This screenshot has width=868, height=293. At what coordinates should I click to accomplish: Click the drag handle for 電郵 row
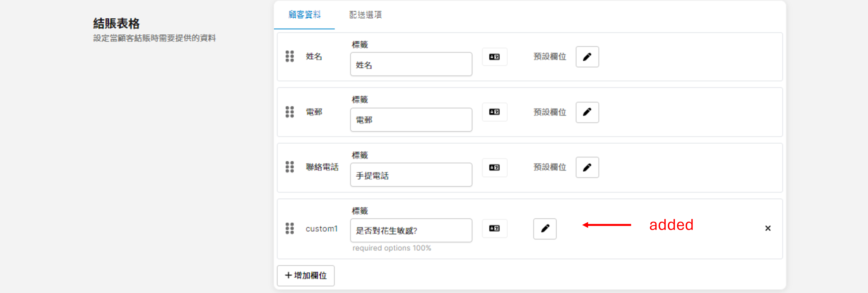(x=289, y=112)
